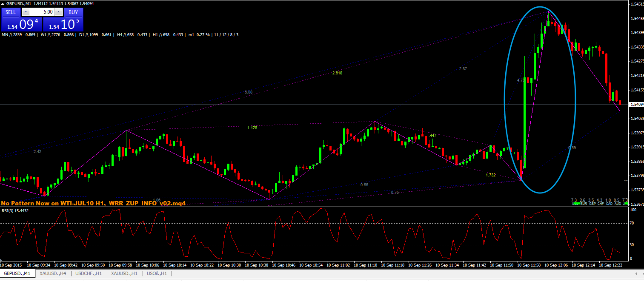
Task: Click the 1.5409 current price marker
Action: pos(636,105)
